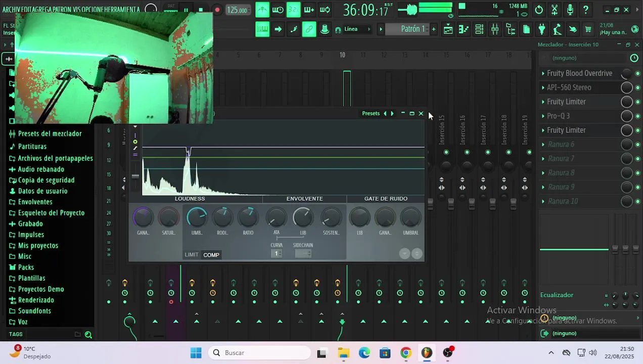Click the GANA knob in Loudness section

coord(143,217)
